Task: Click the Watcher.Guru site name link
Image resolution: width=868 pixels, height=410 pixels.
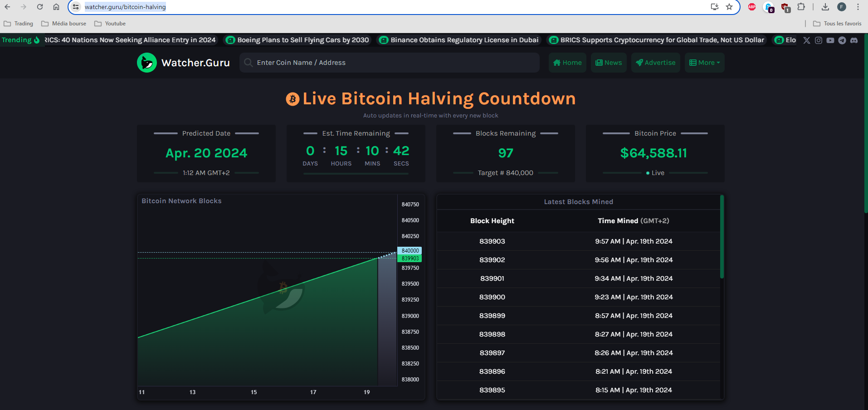Action: (195, 63)
